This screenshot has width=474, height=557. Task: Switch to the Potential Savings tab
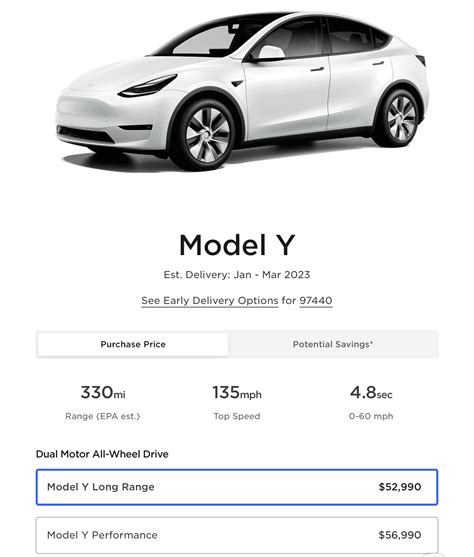(x=333, y=344)
